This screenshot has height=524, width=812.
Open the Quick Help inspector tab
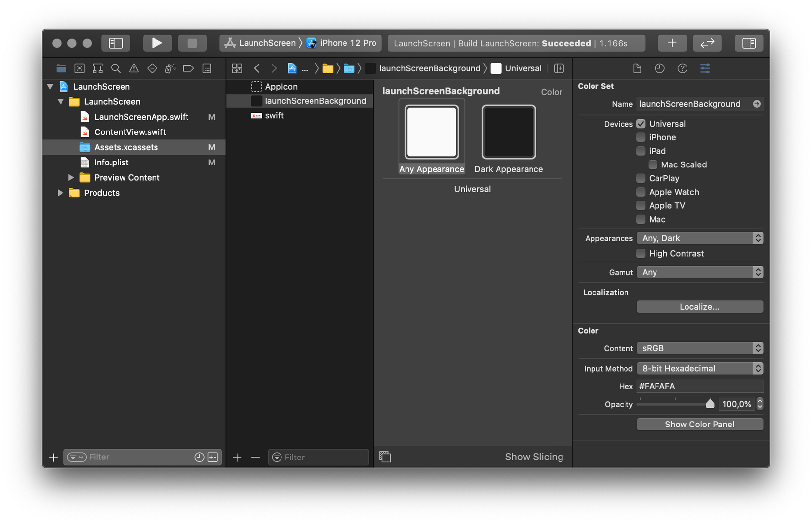(682, 68)
